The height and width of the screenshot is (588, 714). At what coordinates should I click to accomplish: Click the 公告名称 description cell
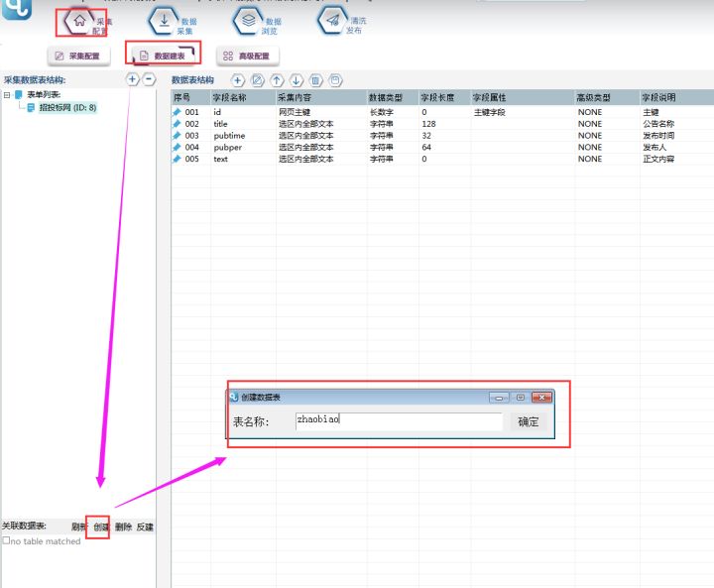click(x=658, y=124)
